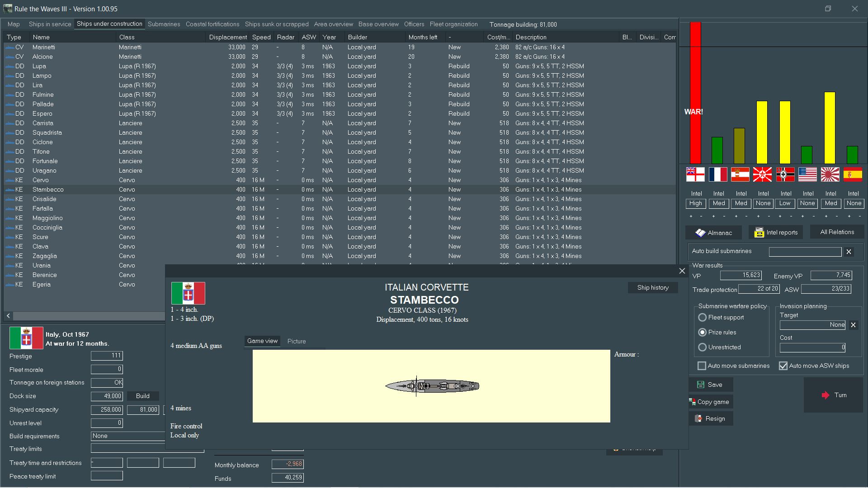
Task: Open the Picture tab for Stambecco
Action: (x=297, y=342)
